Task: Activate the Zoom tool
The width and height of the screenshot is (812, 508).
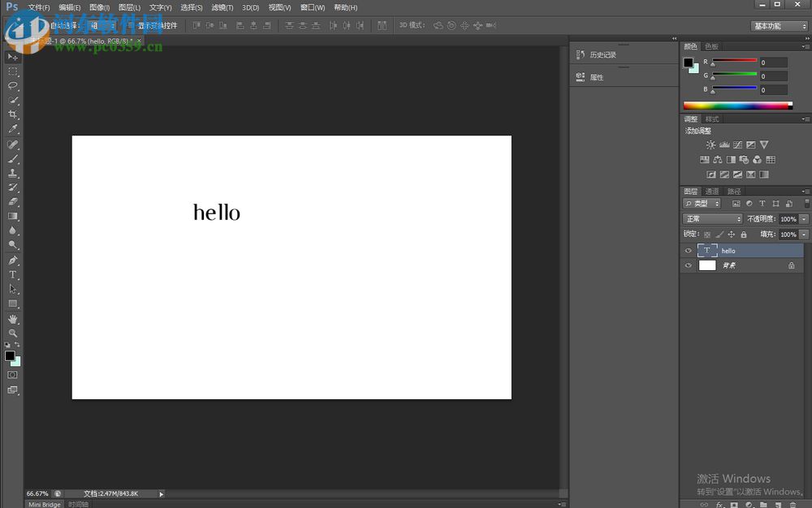Action: click(12, 332)
